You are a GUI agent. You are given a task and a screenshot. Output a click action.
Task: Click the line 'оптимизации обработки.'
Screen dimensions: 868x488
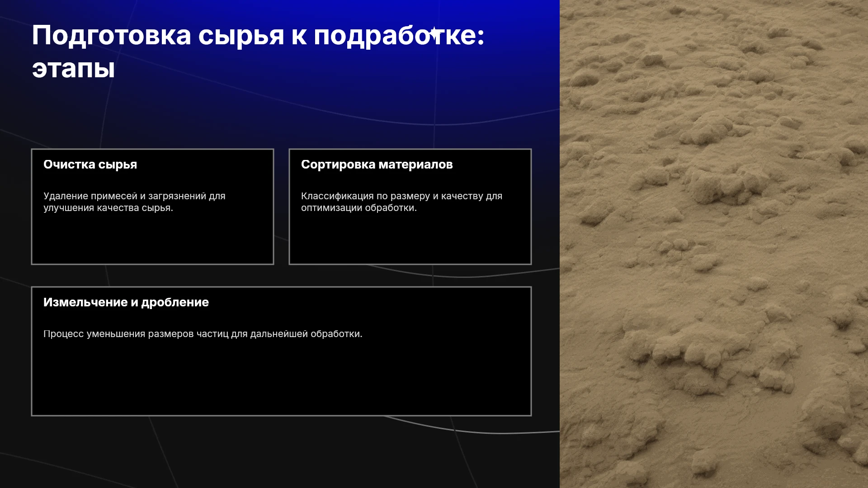click(359, 208)
